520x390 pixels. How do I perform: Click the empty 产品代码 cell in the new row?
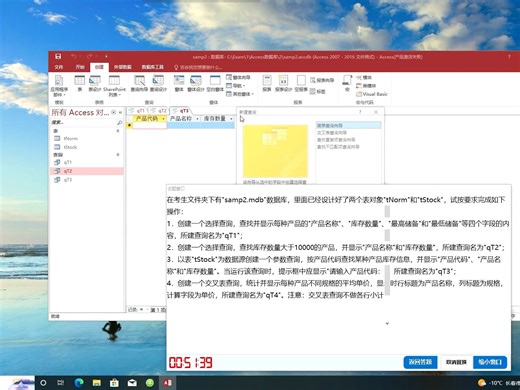(x=149, y=125)
